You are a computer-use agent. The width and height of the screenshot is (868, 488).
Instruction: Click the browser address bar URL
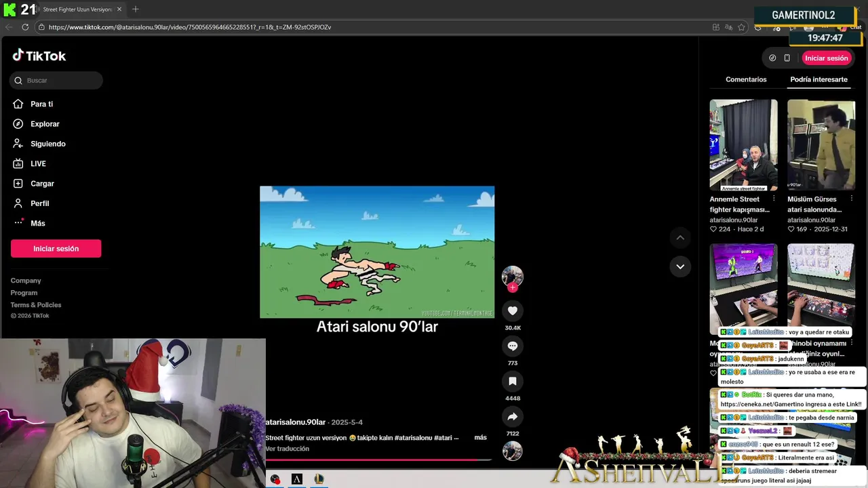(x=190, y=27)
